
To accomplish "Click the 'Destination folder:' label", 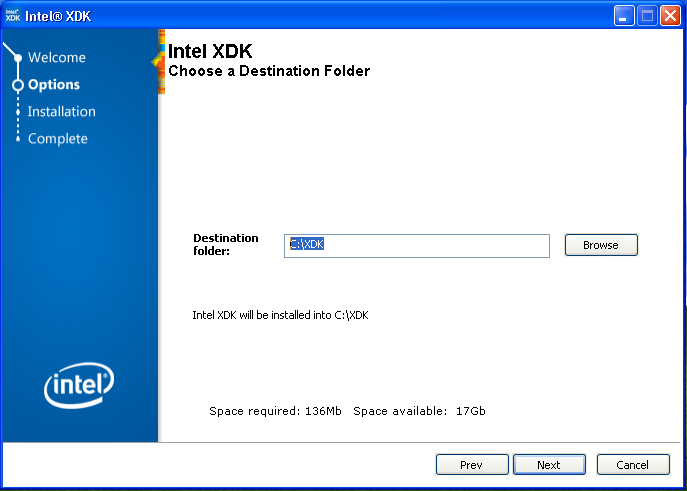I will [x=226, y=244].
